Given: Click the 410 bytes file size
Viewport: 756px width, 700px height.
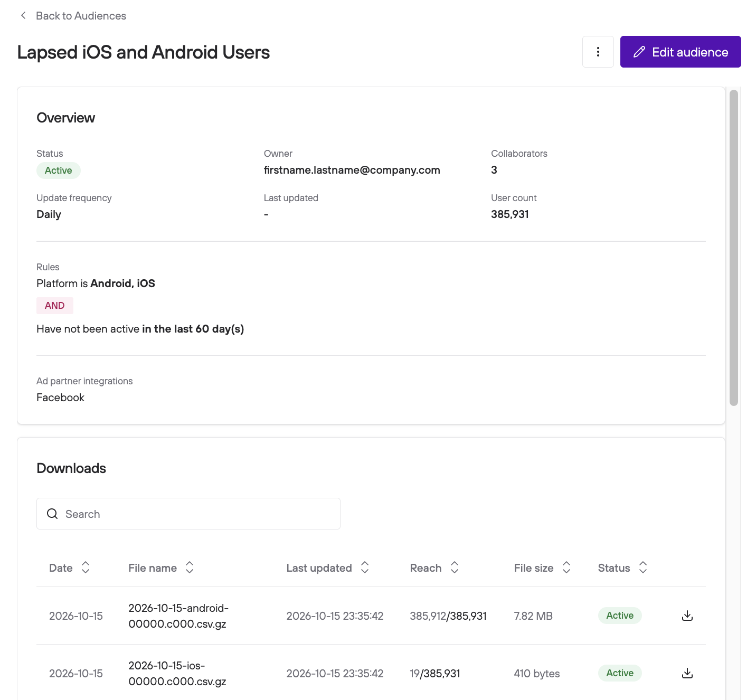Looking at the screenshot, I should pos(537,673).
